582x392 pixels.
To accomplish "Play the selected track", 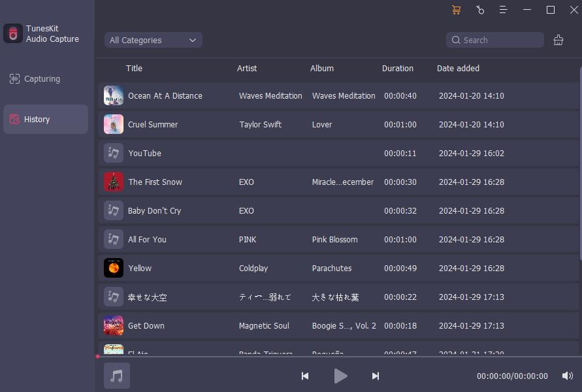I will click(x=340, y=376).
